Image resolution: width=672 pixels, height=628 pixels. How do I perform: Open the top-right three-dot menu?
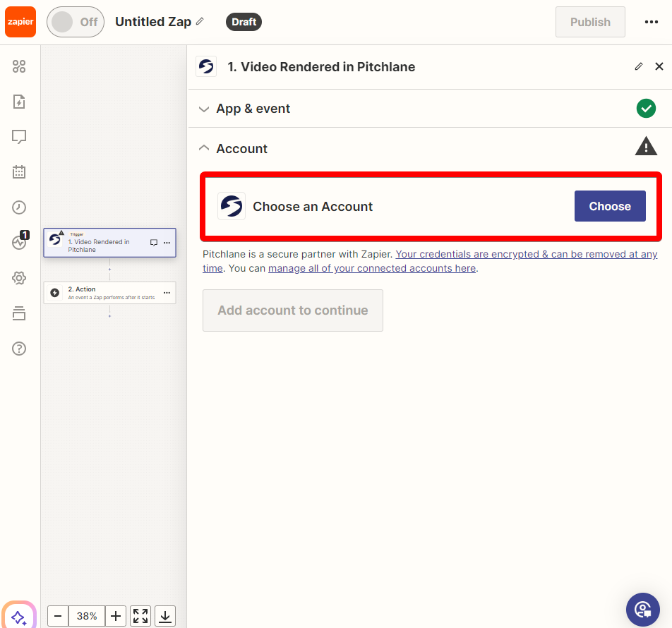pos(651,22)
